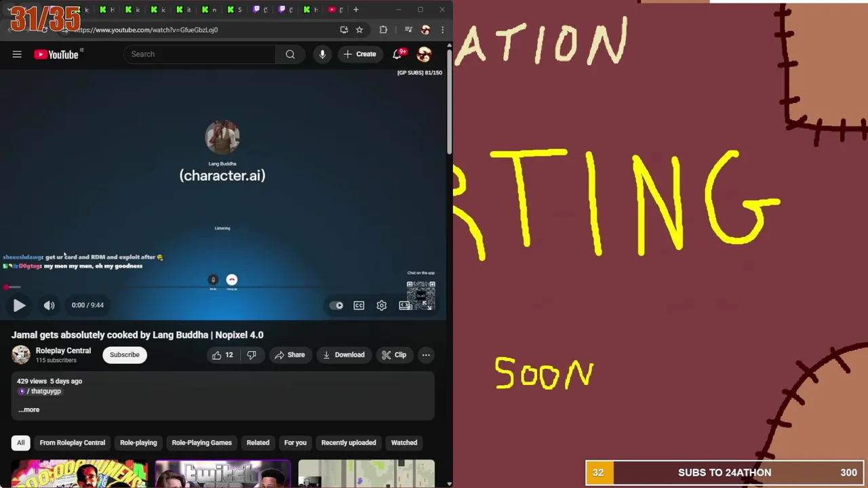Image resolution: width=868 pixels, height=488 pixels.
Task: Switch player to theater mode
Action: pos(404,306)
